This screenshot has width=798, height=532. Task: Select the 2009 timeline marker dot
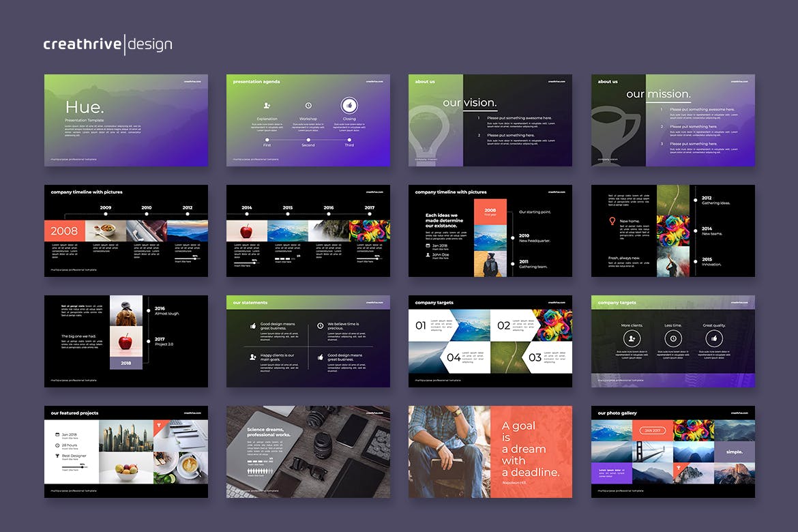[x=106, y=213]
